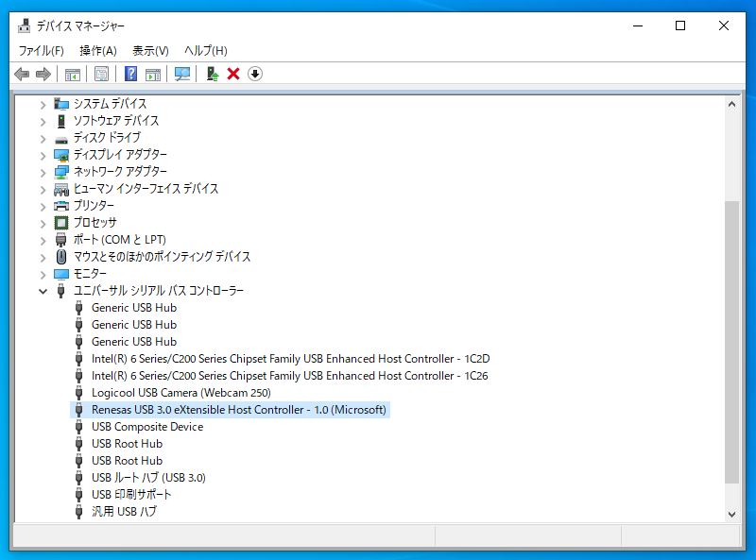
Task: Select マウスとそのほかのポインティング デバイス label
Action: pos(162,256)
